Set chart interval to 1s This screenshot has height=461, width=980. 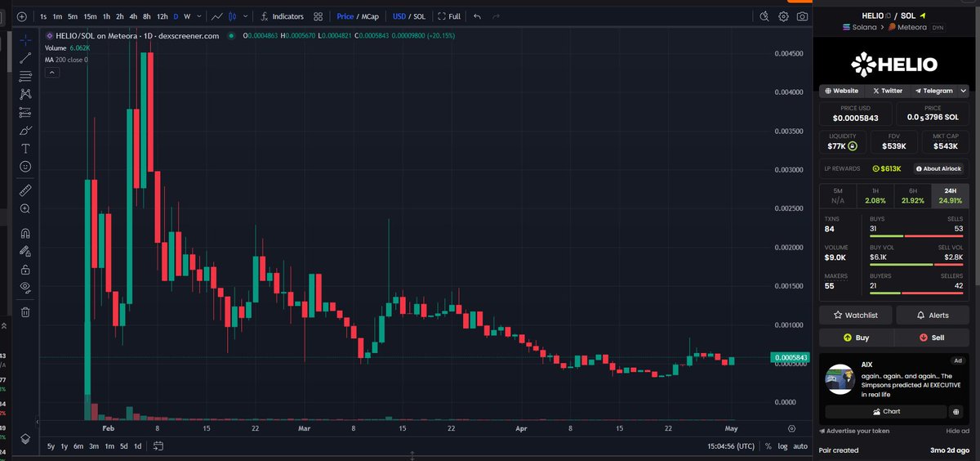43,16
